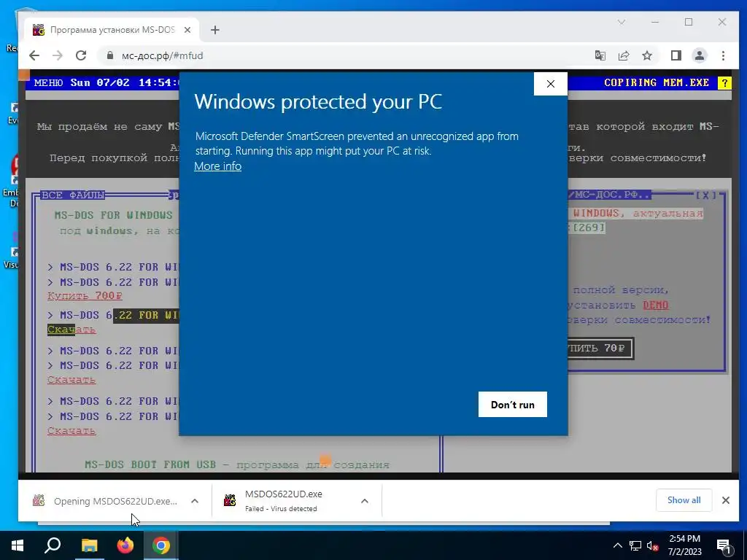This screenshot has height=560, width=747.
Task: Open a new tab with the plus button
Action: (x=215, y=30)
